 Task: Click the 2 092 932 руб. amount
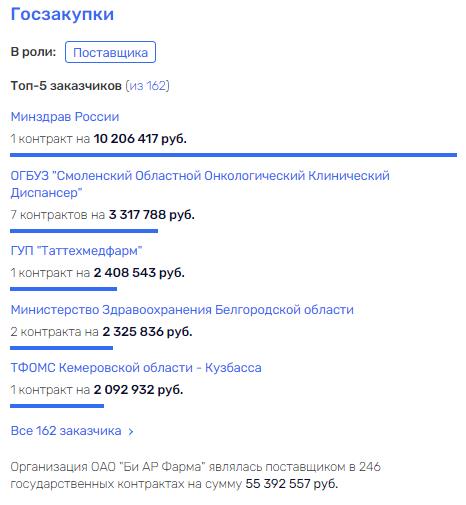click(138, 390)
